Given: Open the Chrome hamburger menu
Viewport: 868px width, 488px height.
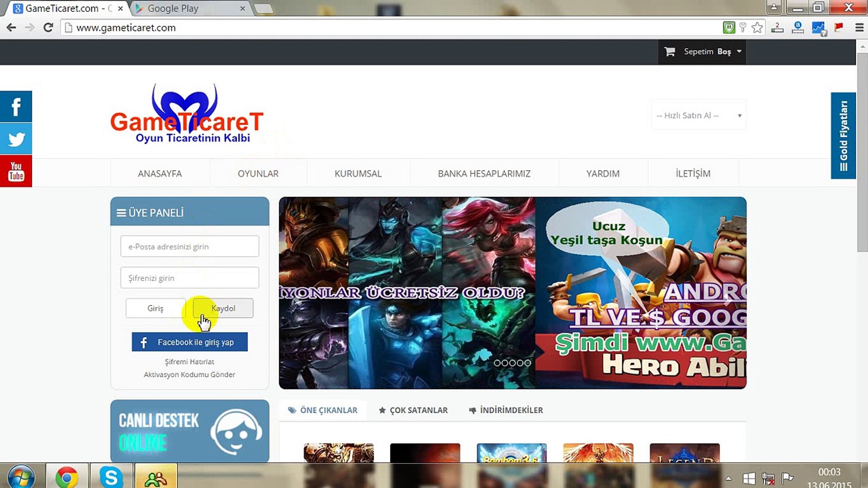Looking at the screenshot, I should (x=859, y=28).
